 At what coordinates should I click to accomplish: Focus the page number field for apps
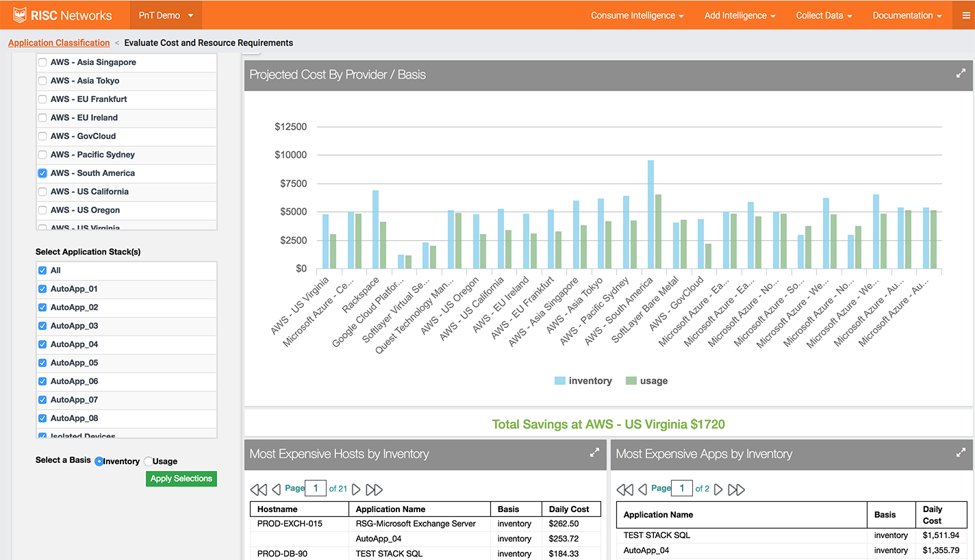682,488
